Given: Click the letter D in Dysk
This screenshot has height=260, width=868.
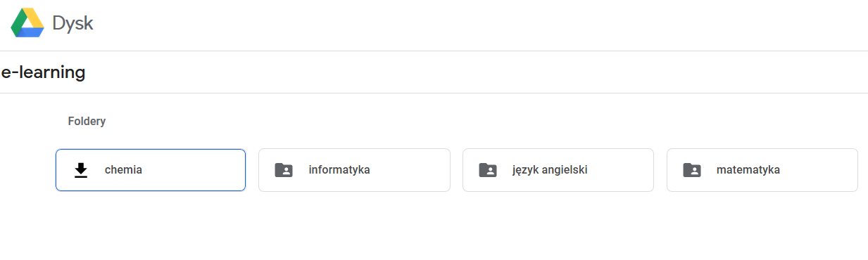Looking at the screenshot, I should [x=58, y=23].
